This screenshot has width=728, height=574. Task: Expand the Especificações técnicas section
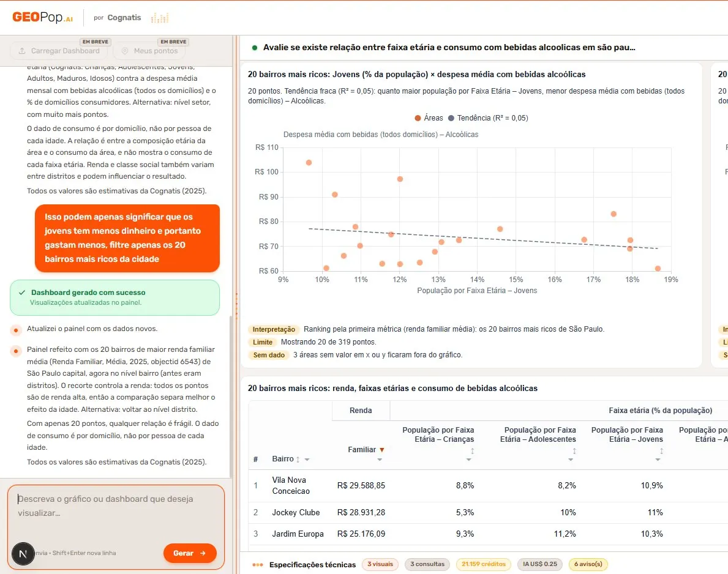pos(312,565)
